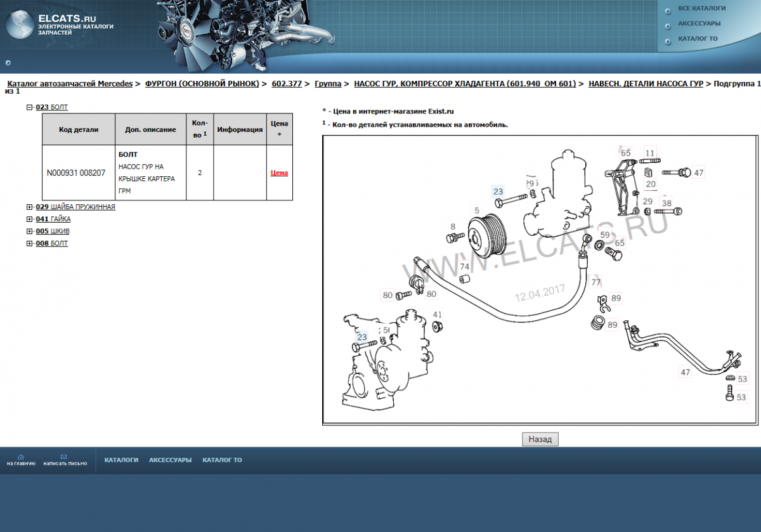Open the 602.377 breadcrumb link
Viewport: 761px width, 532px height.
287,84
